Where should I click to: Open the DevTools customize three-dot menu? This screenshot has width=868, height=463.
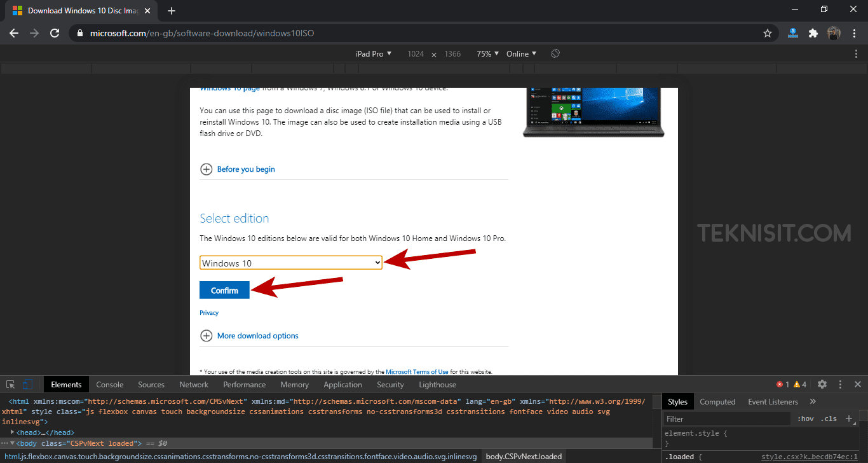point(840,384)
